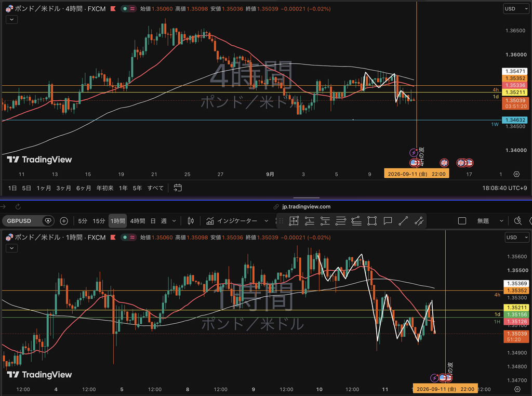Switch to the 4時間 timeframe
This screenshot has height=396, width=532.
coord(137,221)
